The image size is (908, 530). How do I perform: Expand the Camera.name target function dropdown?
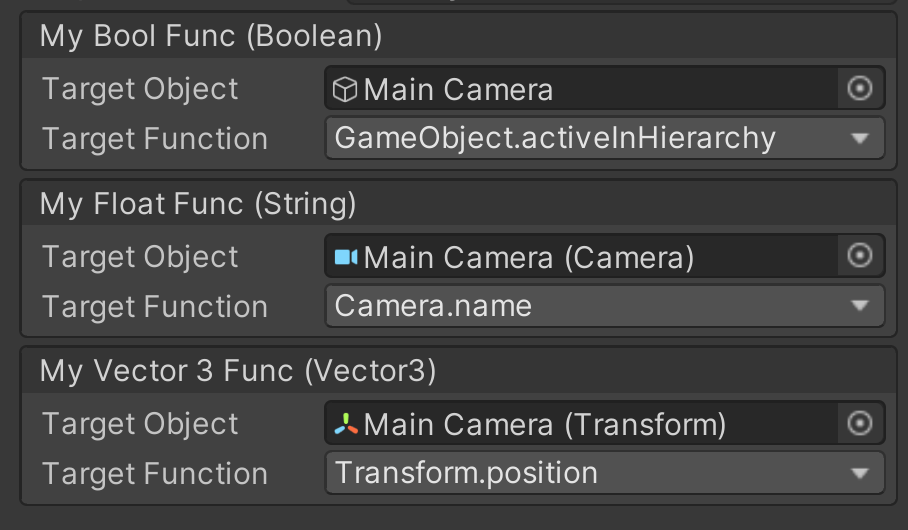click(604, 306)
